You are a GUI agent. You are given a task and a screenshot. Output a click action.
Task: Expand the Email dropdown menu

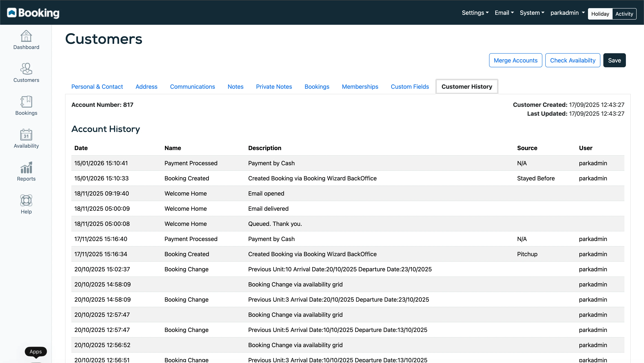tap(504, 13)
